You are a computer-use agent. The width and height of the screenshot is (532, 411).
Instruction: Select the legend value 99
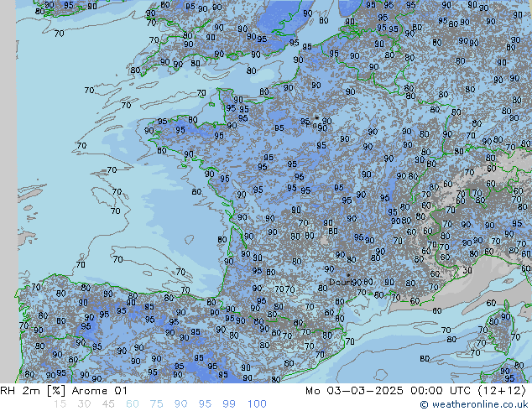(229, 404)
